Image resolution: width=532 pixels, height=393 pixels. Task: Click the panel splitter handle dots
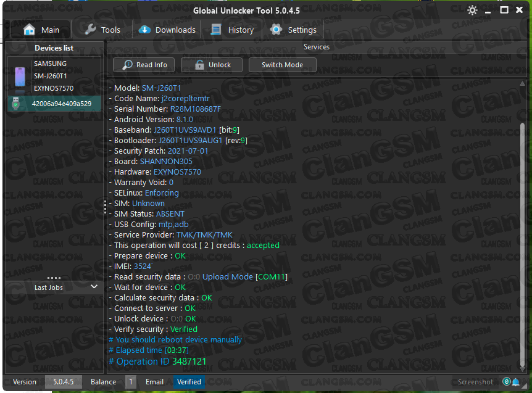105,207
